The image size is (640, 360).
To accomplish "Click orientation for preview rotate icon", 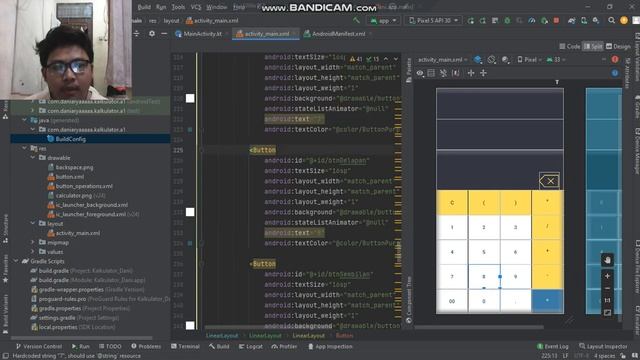I will pos(492,60).
